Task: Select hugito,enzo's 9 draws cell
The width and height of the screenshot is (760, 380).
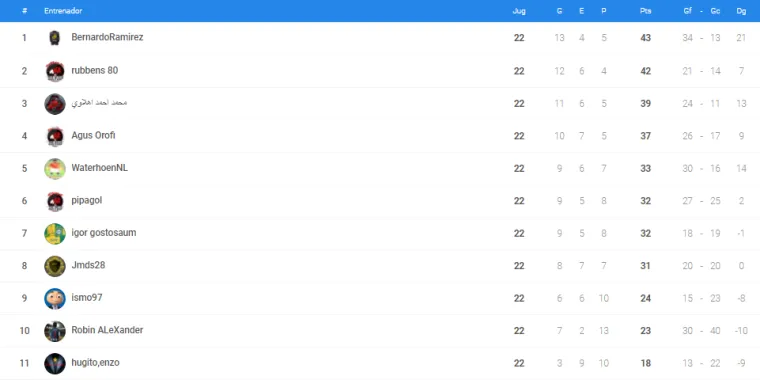Action: tap(581, 364)
